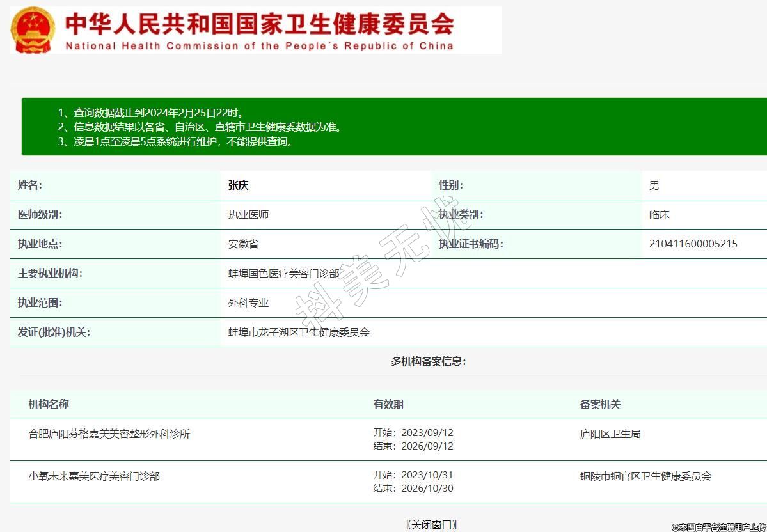The height and width of the screenshot is (532, 767).
Task: Click the English National Health Commission subtitle
Action: click(259, 46)
